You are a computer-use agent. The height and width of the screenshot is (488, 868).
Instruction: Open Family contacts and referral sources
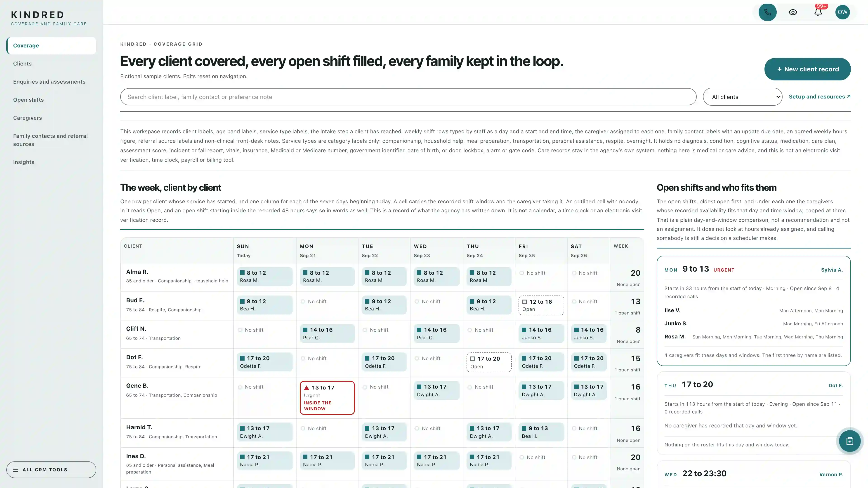click(x=51, y=140)
